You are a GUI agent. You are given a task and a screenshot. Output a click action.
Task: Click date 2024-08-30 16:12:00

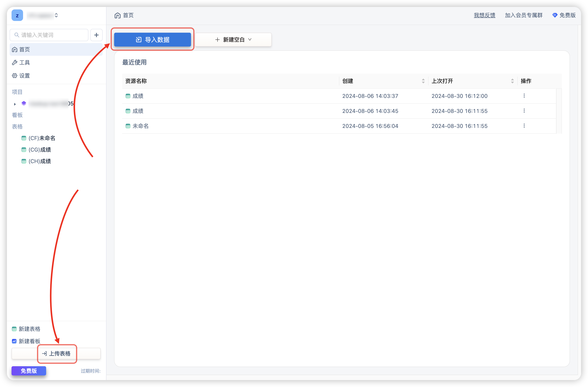[x=459, y=96]
